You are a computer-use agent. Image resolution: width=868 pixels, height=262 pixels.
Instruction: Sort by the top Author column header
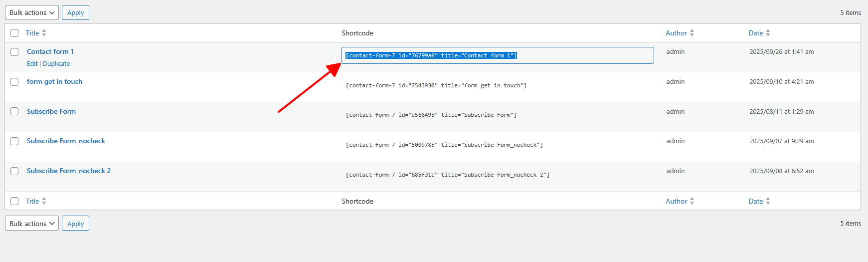676,33
